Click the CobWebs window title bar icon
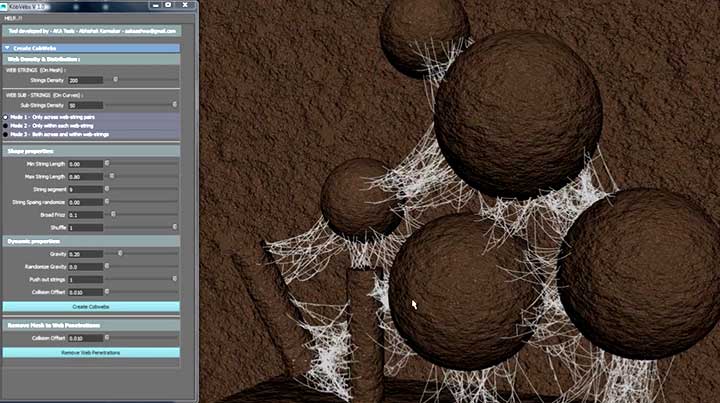This screenshot has width=720, height=403. 5,4
